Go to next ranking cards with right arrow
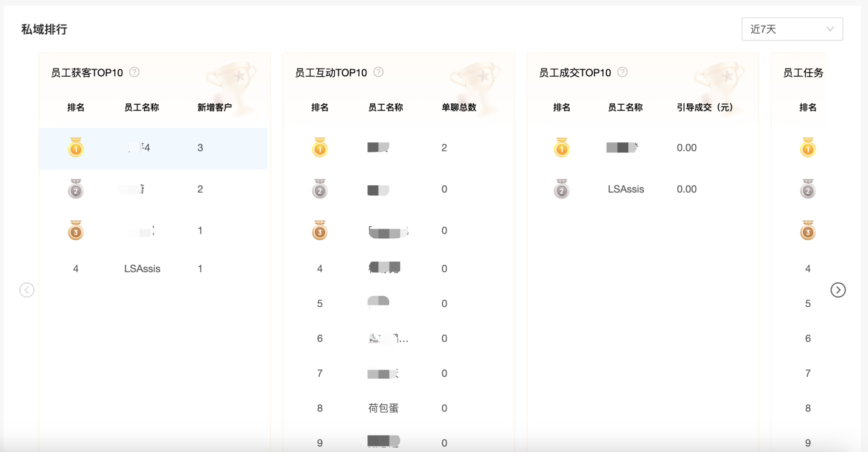Viewport: 868px width, 452px height. tap(838, 290)
